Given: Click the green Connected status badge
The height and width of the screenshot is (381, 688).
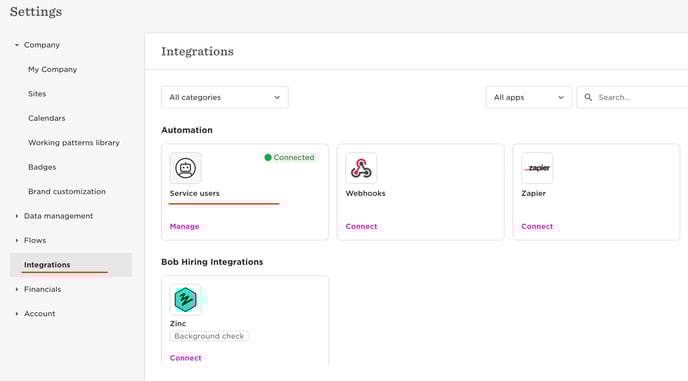Looking at the screenshot, I should 290,157.
